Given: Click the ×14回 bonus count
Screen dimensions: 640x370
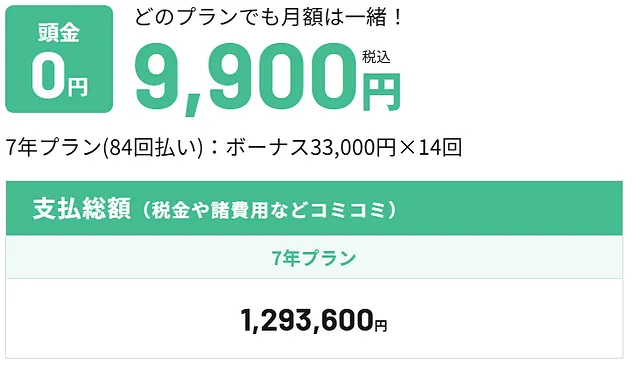Looking at the screenshot, I should tap(430, 147).
